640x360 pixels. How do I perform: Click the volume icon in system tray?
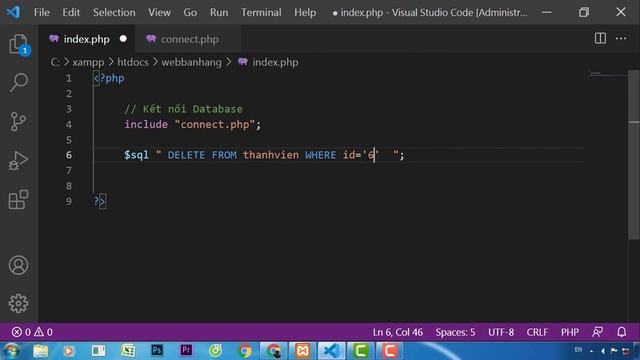[x=602, y=351]
